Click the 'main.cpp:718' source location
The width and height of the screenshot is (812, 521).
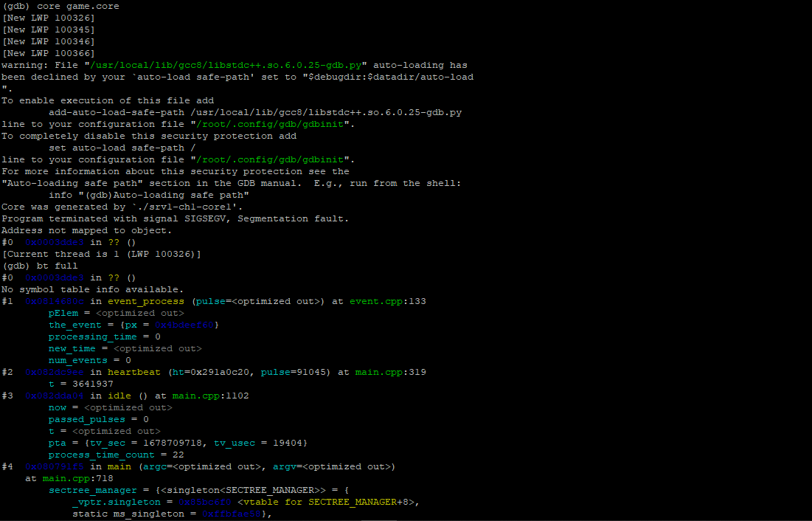point(77,479)
